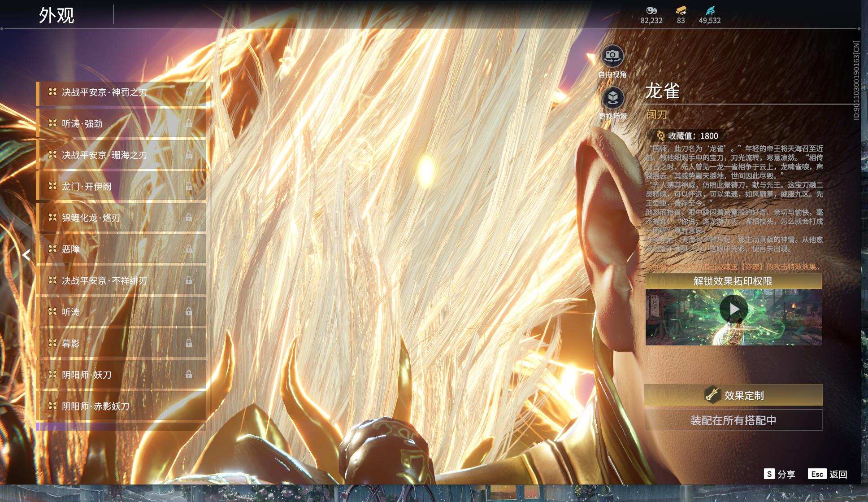The width and height of the screenshot is (868, 502).
Task: Click the 解锁效果拓印权限 button
Action: coord(733,281)
